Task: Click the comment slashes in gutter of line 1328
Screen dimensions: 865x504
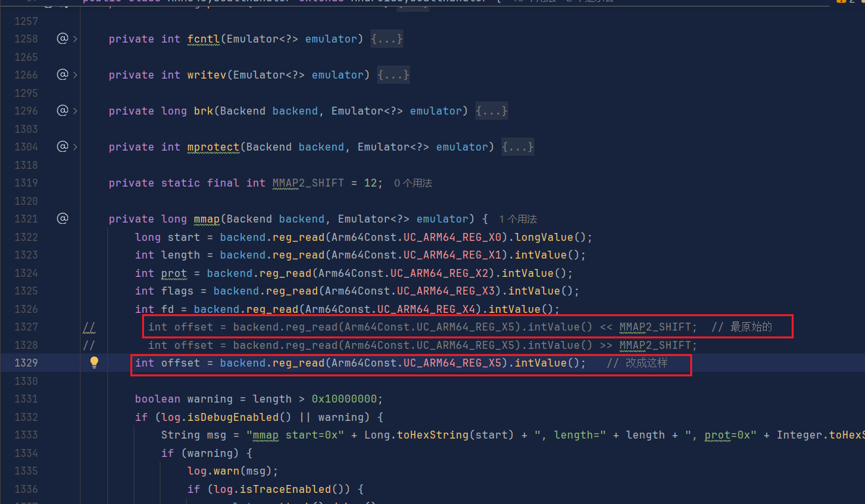Action: pos(89,345)
